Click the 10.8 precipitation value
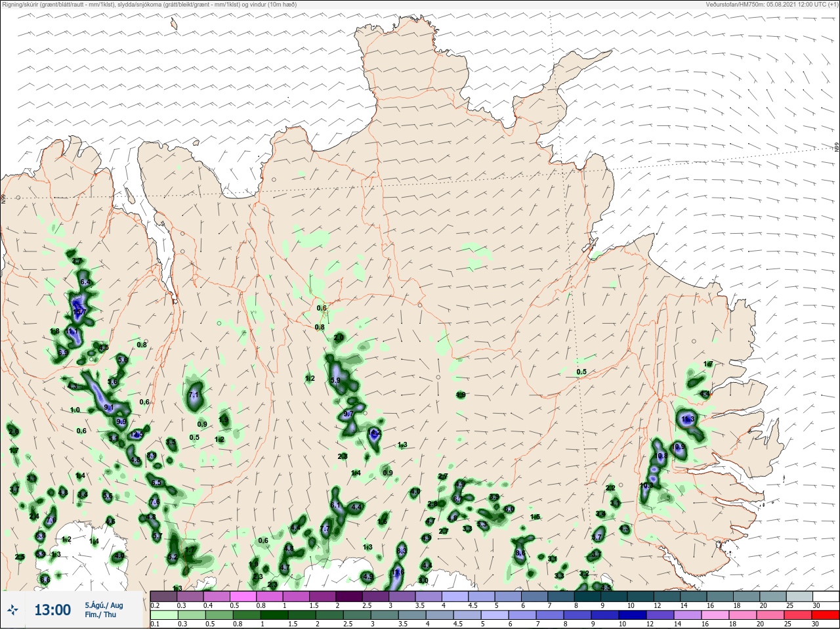The height and width of the screenshot is (629, 840). point(660,456)
